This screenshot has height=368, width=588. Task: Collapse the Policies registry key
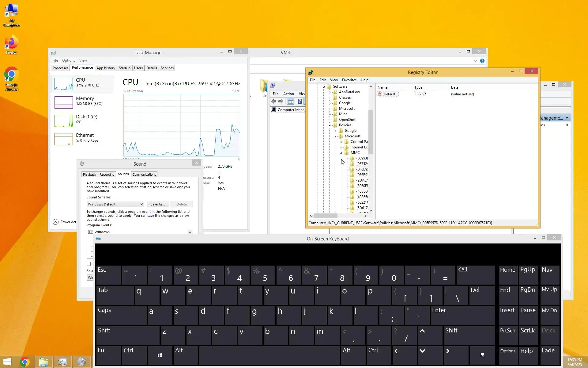[x=330, y=125]
